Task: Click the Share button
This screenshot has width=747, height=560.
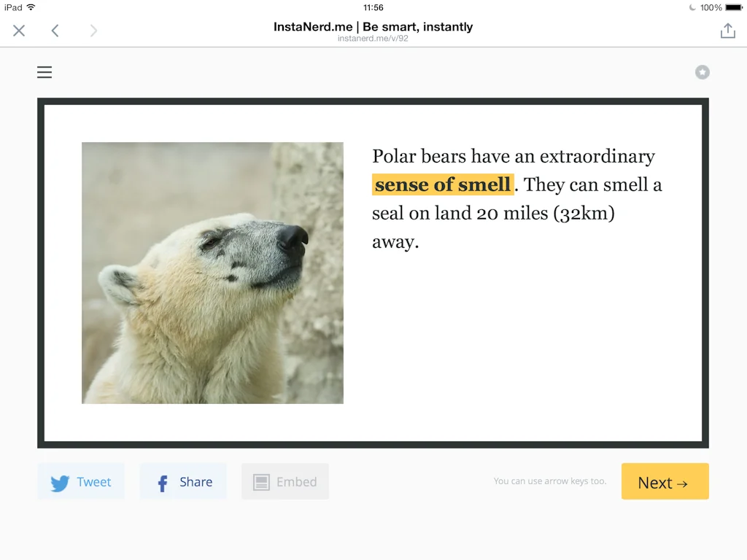Action: tap(183, 481)
